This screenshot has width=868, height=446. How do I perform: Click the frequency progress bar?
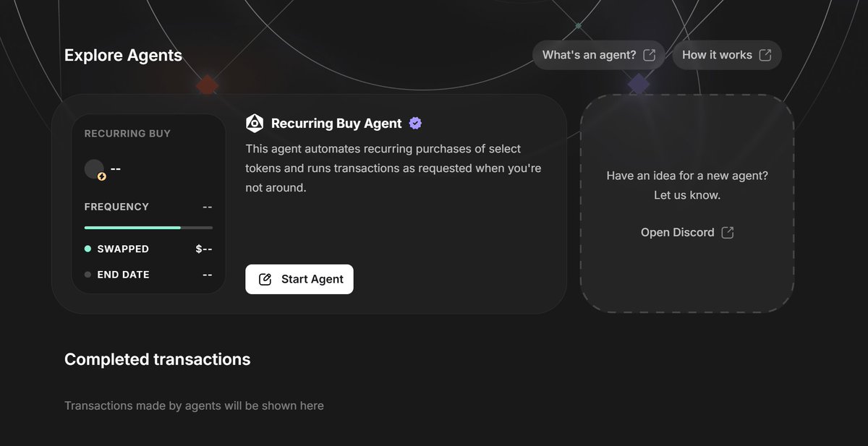148,228
